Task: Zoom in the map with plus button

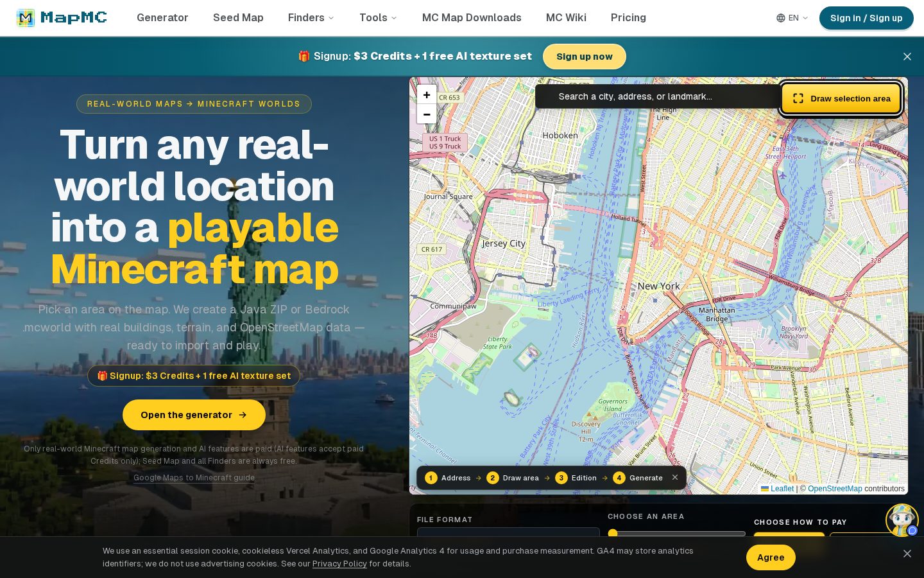Action: click(x=427, y=95)
